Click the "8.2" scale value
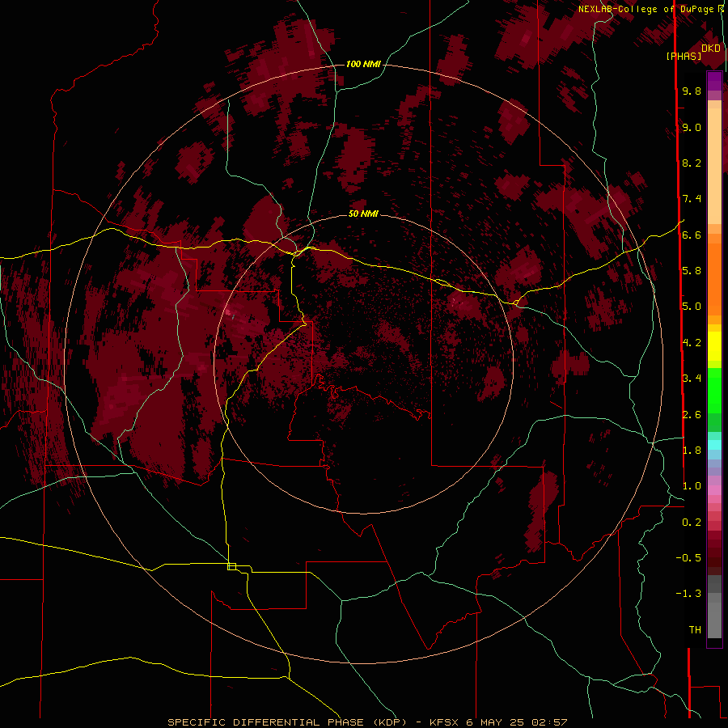 coord(692,163)
